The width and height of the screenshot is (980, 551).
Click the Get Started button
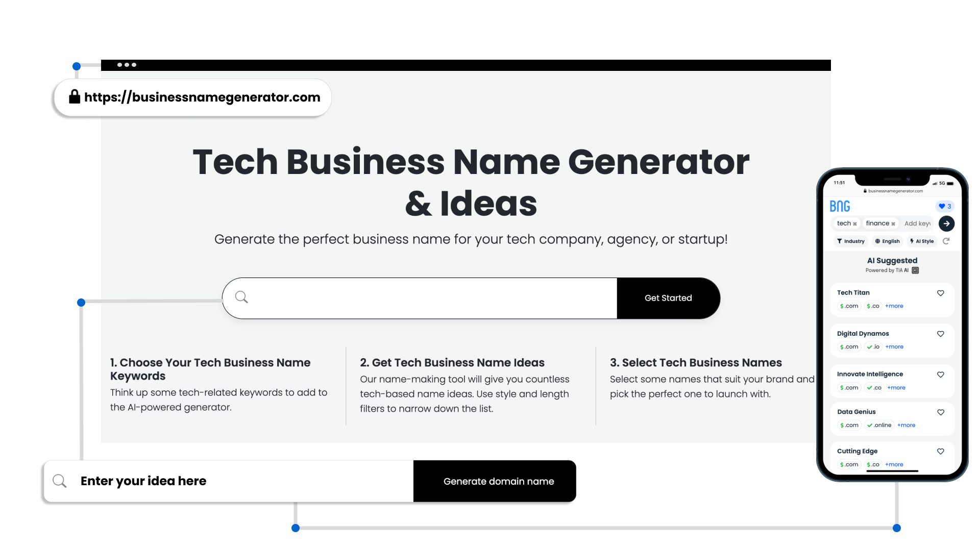(x=668, y=297)
